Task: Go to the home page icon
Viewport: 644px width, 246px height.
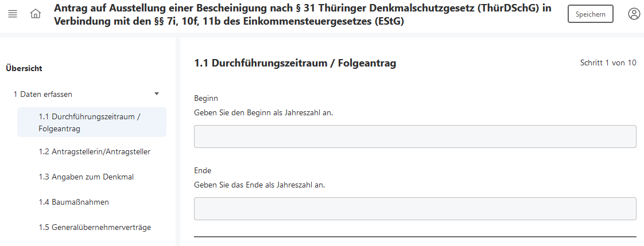Action: (x=36, y=14)
